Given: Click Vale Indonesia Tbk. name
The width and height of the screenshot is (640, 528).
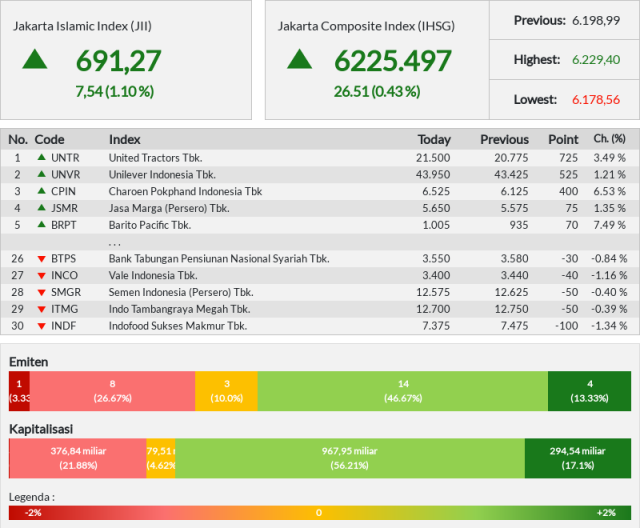Looking at the screenshot, I should click(153, 275).
